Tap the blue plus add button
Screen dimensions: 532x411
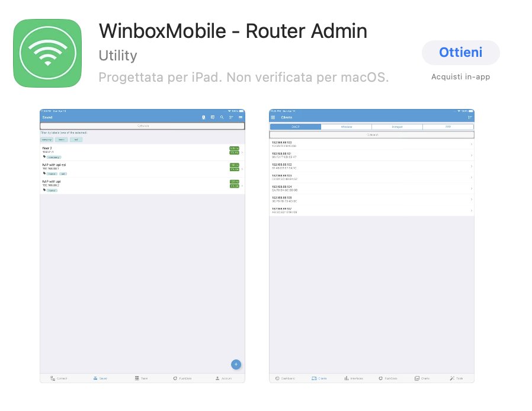236,364
